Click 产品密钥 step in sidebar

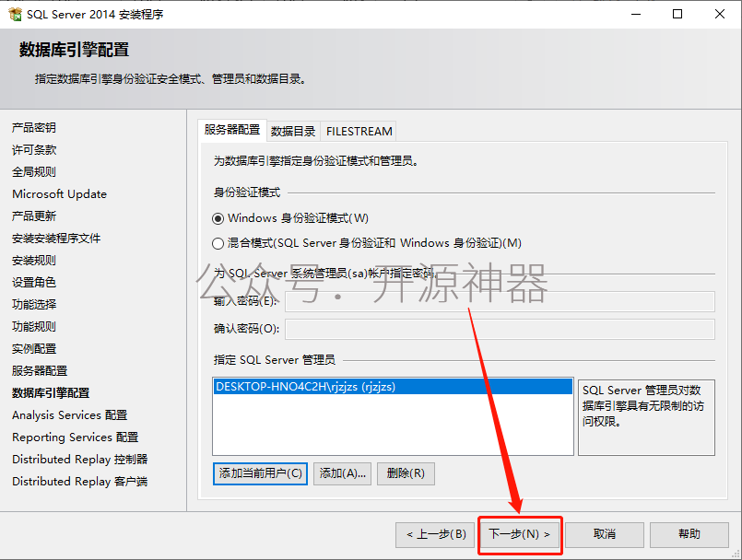[x=34, y=128]
